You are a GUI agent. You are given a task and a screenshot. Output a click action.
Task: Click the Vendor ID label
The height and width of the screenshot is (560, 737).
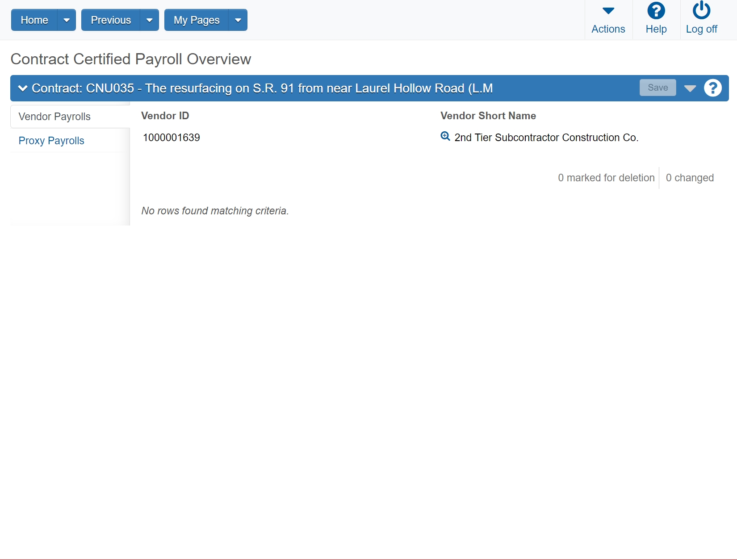point(165,116)
